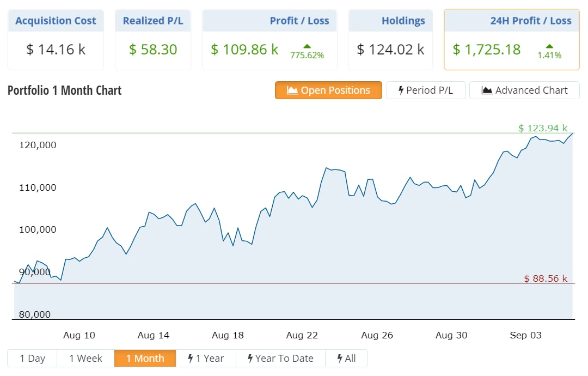Click the Acquisition Cost card header
The image size is (588, 376).
(56, 21)
